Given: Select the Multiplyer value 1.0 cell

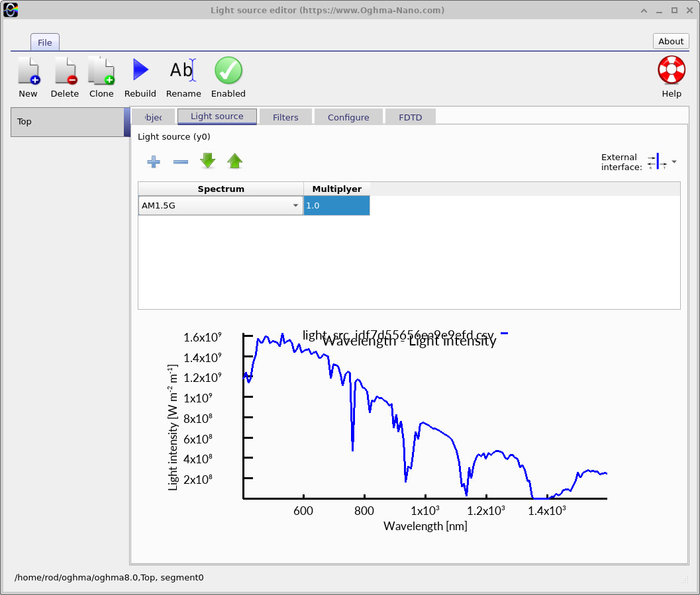Looking at the screenshot, I should (x=336, y=206).
